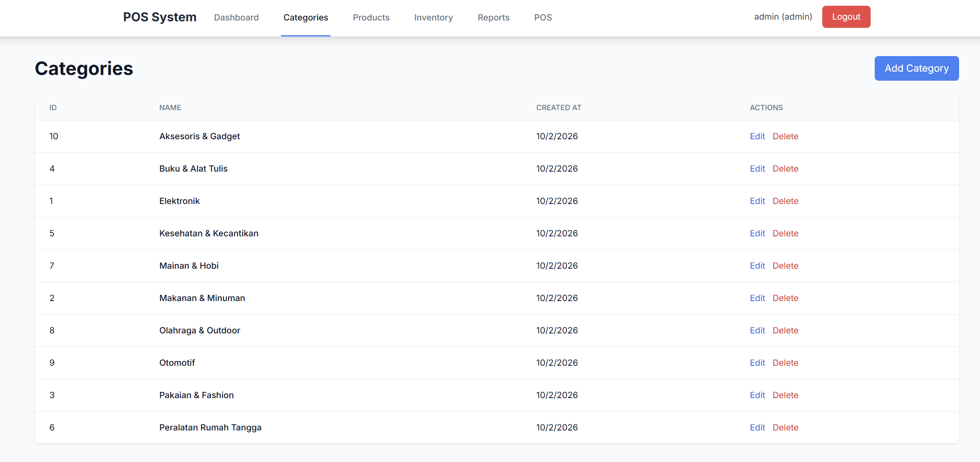Switch to the Reports tab
Image resolution: width=980 pixels, height=462 pixels.
493,18
